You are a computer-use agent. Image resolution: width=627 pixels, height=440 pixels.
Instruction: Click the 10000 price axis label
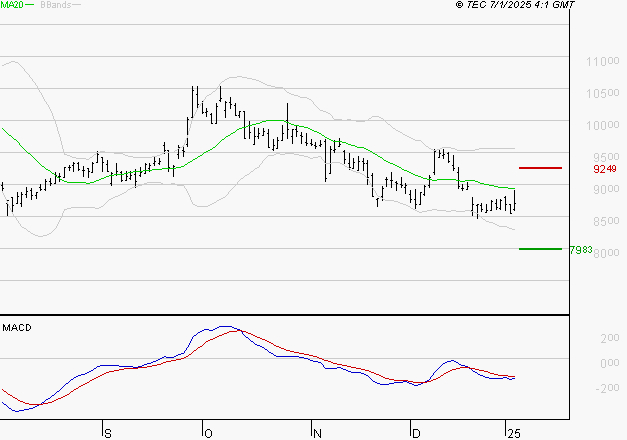pyautogui.click(x=603, y=126)
